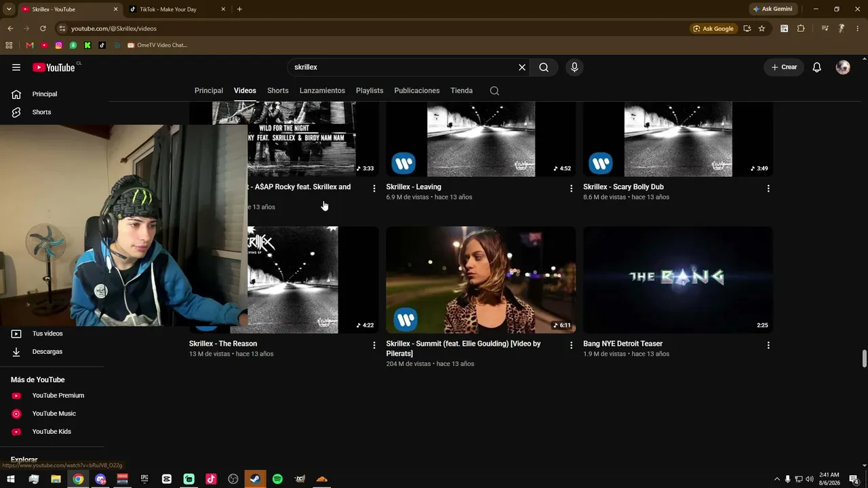Open the Windows Start menu
Image resolution: width=868 pixels, height=488 pixels.
[x=11, y=479]
